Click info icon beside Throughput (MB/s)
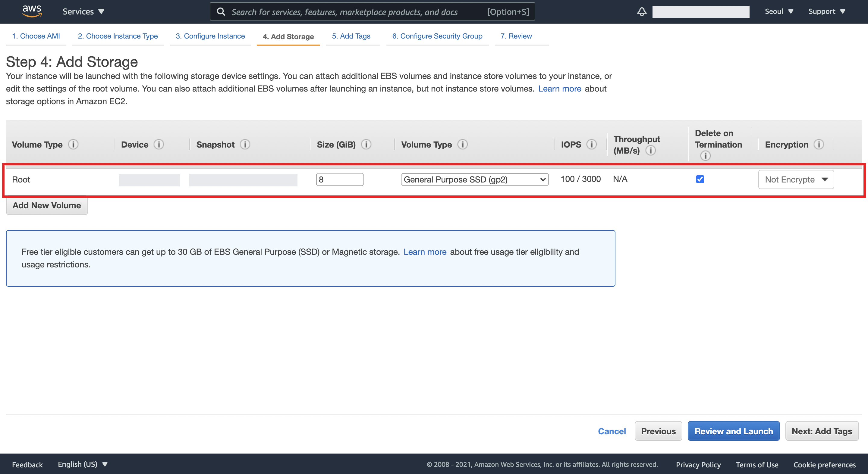This screenshot has height=474, width=868. pyautogui.click(x=650, y=151)
